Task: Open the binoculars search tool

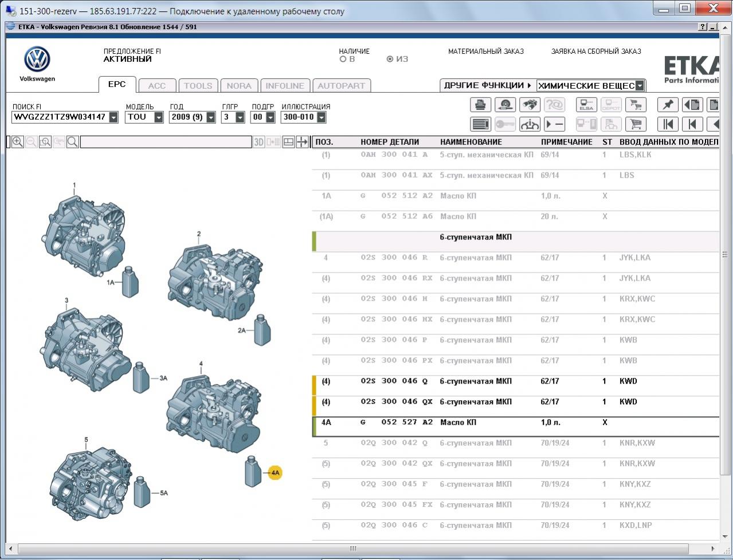Action: (530, 105)
